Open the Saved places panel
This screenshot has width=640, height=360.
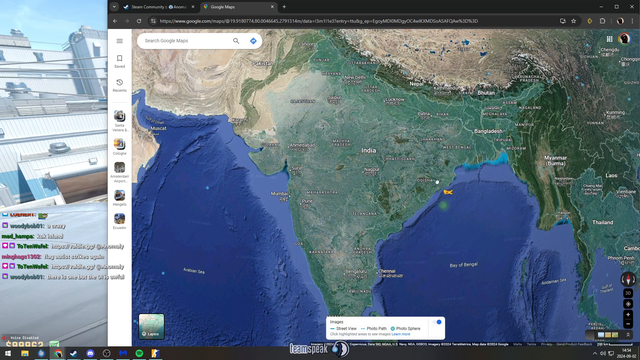click(x=120, y=61)
